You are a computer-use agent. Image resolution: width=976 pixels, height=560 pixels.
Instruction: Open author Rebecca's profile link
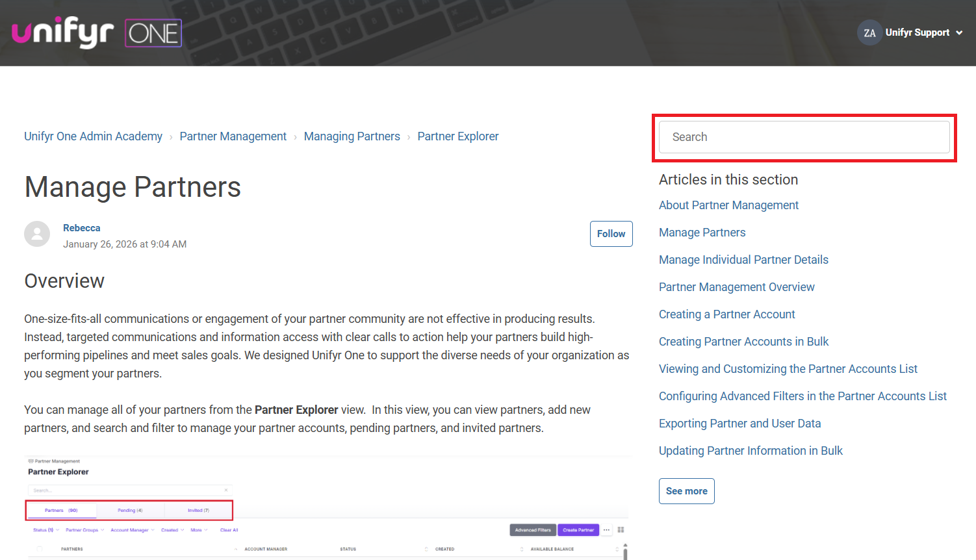pyautogui.click(x=81, y=228)
